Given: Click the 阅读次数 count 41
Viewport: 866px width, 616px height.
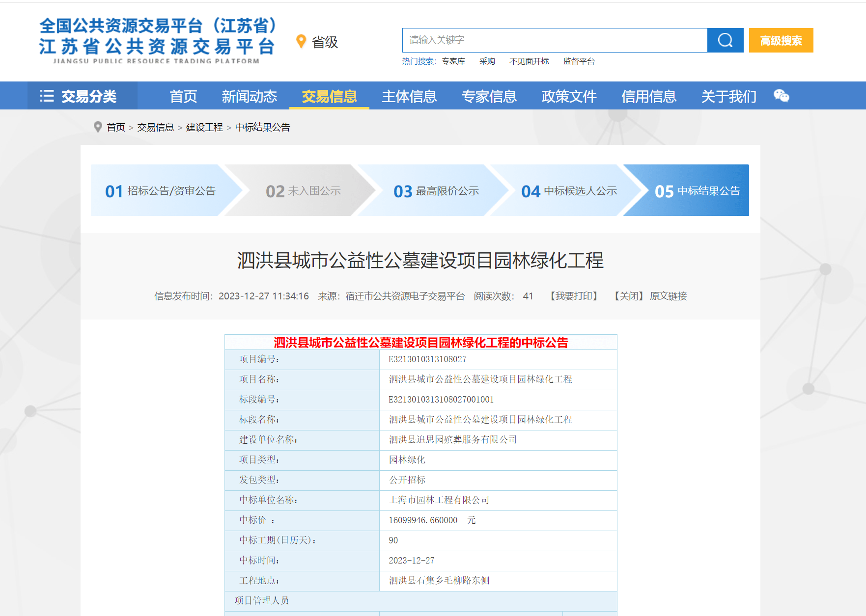Looking at the screenshot, I should (x=528, y=296).
